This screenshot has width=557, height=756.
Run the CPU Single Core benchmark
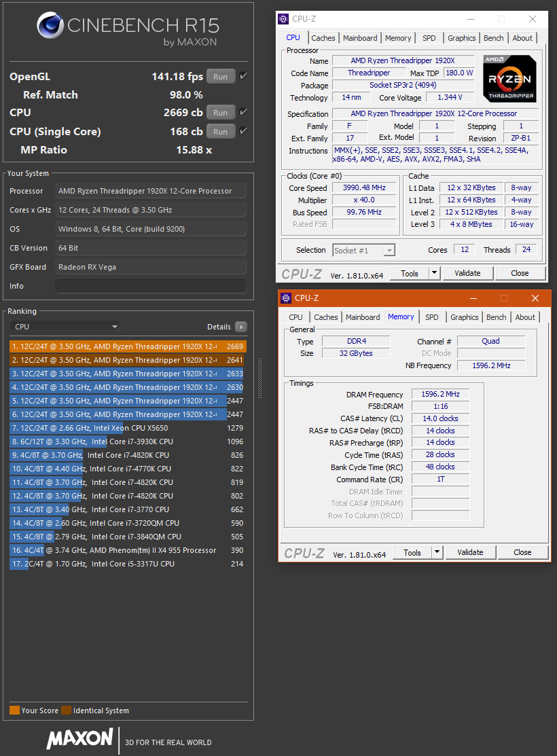pos(220,131)
